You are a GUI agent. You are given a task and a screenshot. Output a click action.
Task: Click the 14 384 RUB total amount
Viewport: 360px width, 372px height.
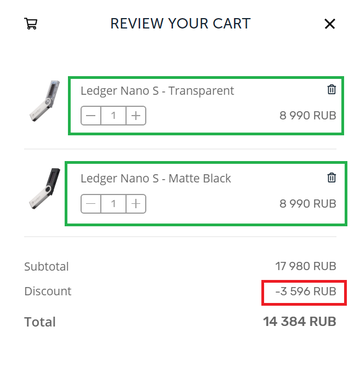[299, 322]
